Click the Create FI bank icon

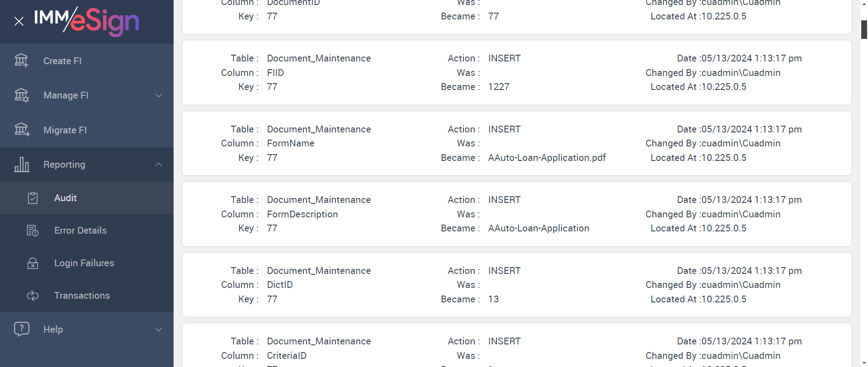[x=21, y=61]
